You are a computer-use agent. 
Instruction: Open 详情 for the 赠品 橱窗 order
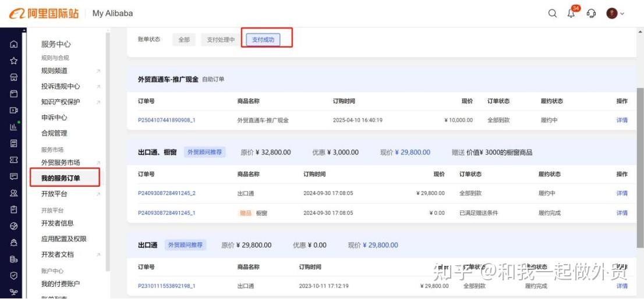(622, 213)
